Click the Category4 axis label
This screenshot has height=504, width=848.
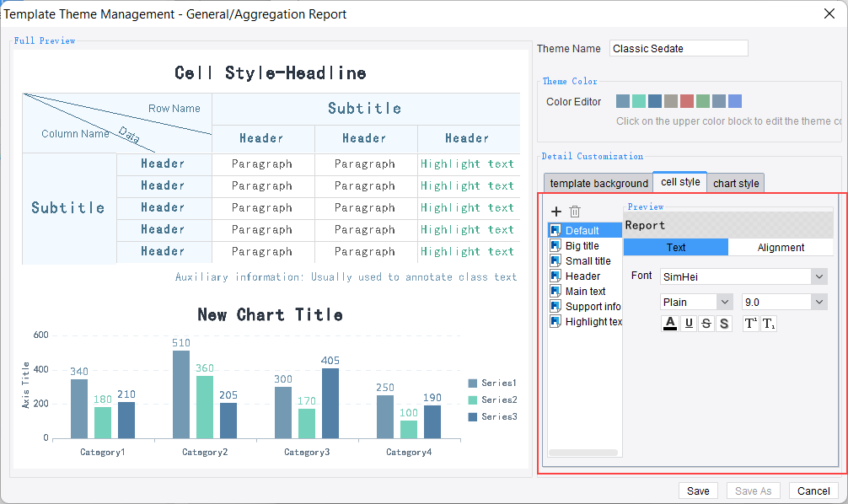pos(409,452)
